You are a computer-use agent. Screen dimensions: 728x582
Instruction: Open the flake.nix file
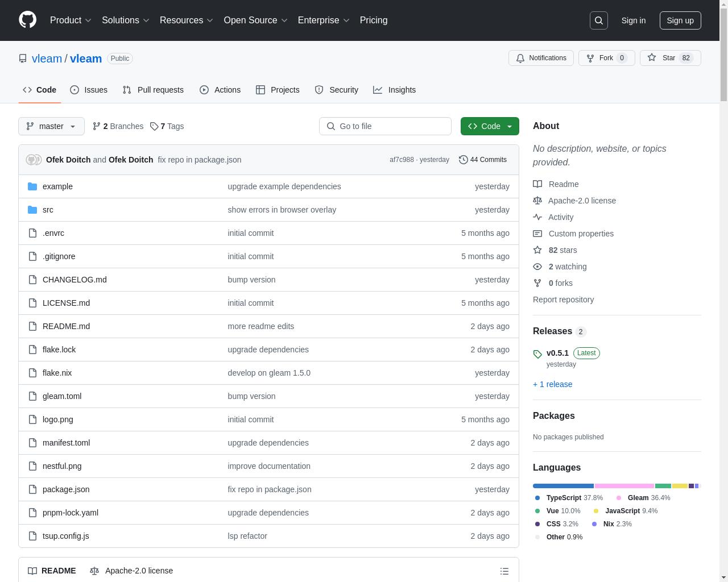(57, 373)
